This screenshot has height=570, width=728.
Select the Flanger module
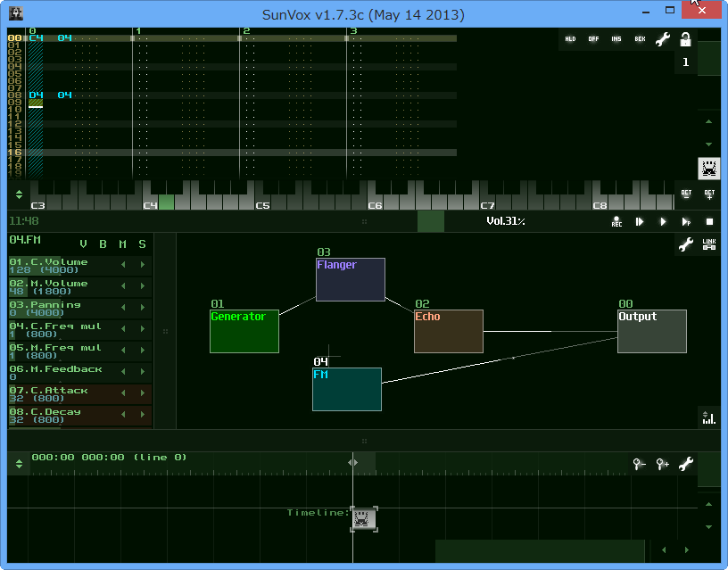(351, 279)
